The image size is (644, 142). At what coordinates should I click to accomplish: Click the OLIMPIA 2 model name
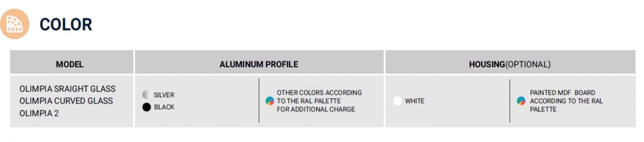39,113
